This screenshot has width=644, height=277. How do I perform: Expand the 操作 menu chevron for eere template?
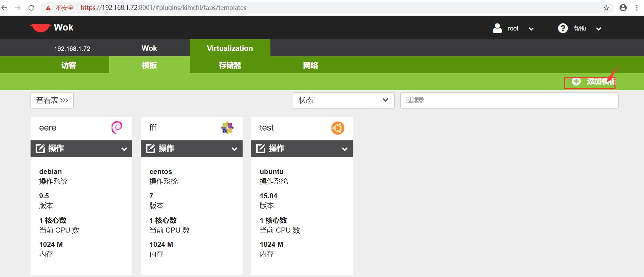124,149
